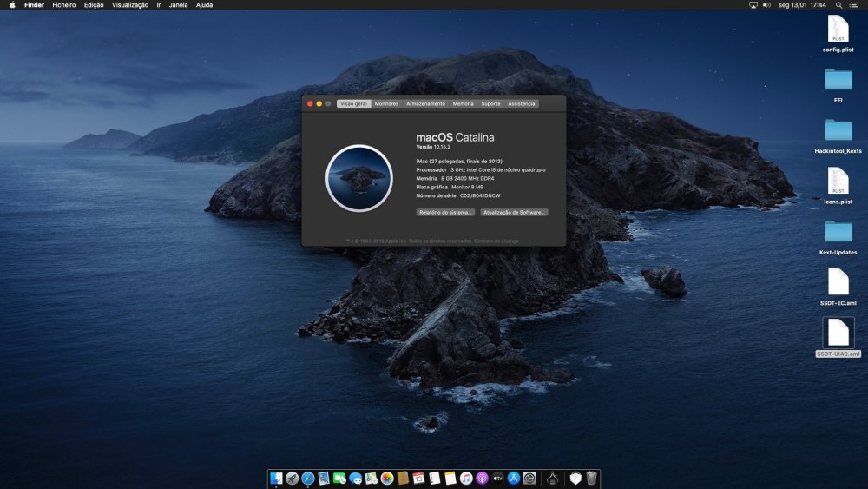Open Spotlight search magnifier icon

[838, 5]
